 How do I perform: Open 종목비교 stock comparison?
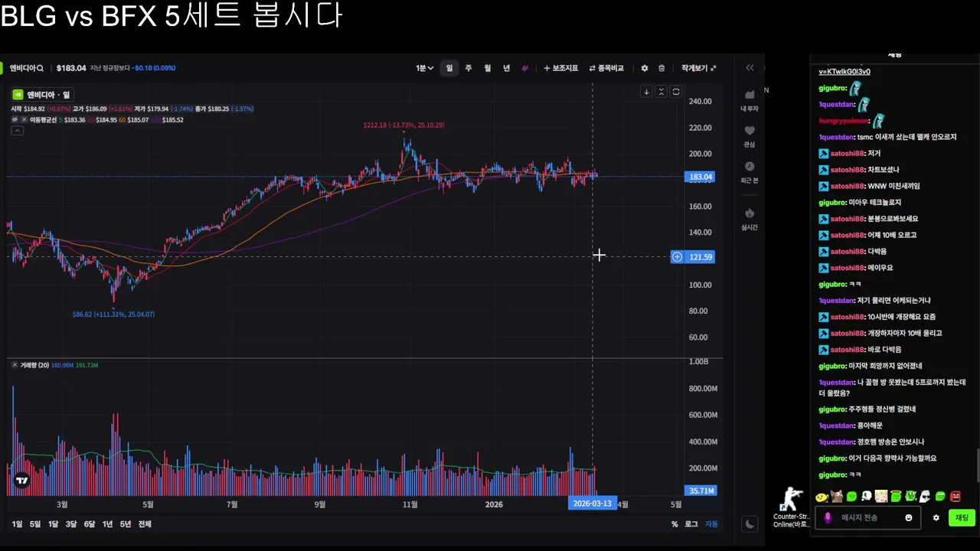606,68
